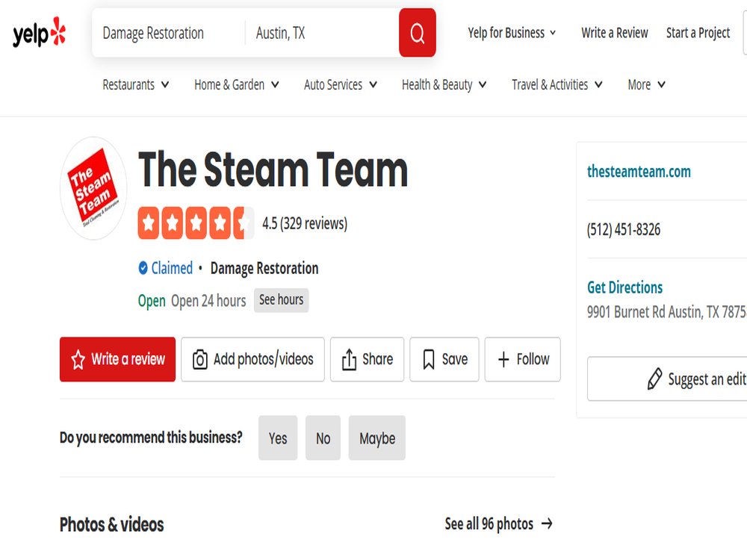Screen dimensions: 747x560
Task: Click Write a Review in header
Action: click(x=615, y=33)
